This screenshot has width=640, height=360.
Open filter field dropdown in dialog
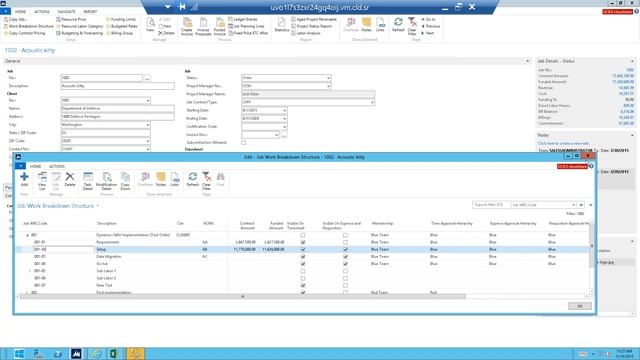[x=573, y=205]
